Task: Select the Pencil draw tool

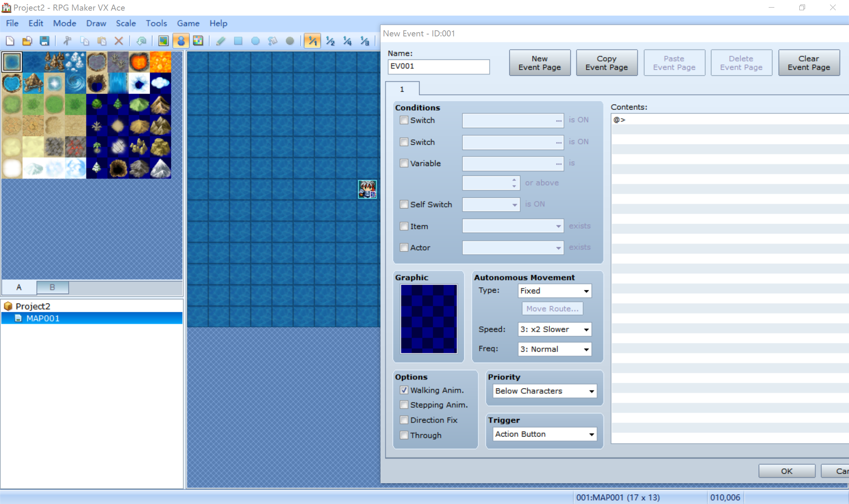Action: click(221, 41)
